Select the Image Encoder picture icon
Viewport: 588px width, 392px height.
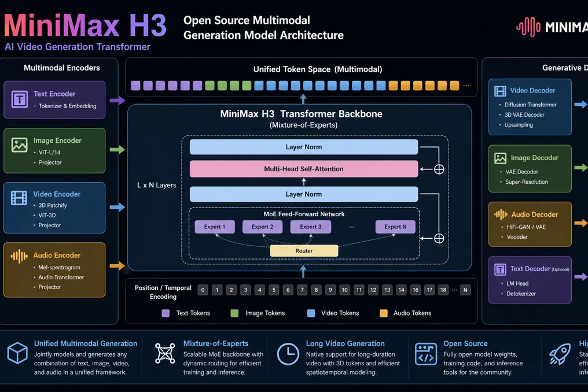pos(20,145)
